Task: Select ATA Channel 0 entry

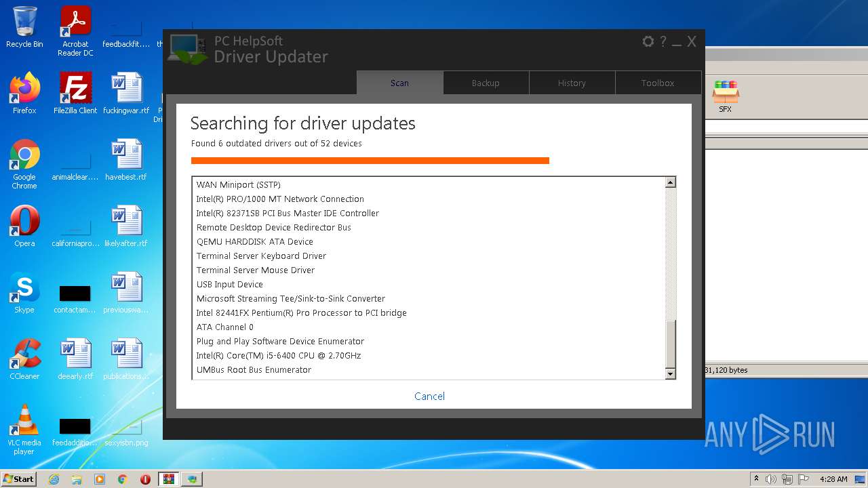Action: tap(224, 327)
